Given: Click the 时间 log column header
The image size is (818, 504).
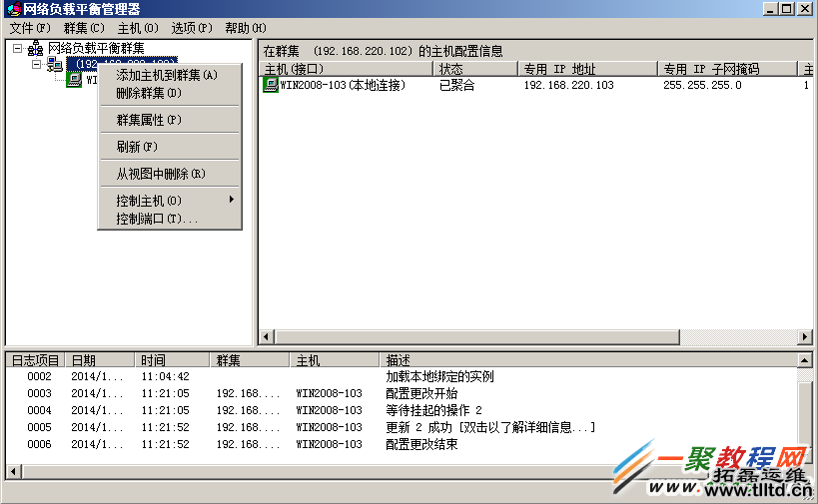Looking at the screenshot, I should click(172, 360).
